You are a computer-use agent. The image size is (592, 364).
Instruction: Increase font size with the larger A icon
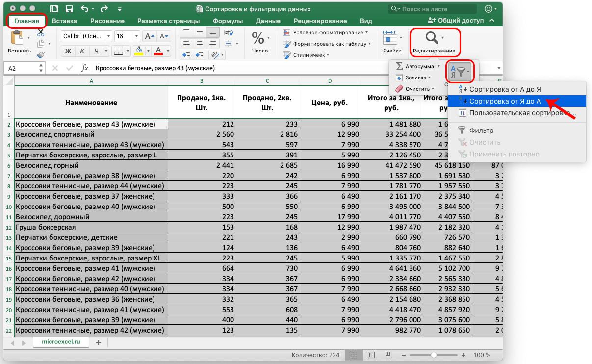pyautogui.click(x=148, y=36)
